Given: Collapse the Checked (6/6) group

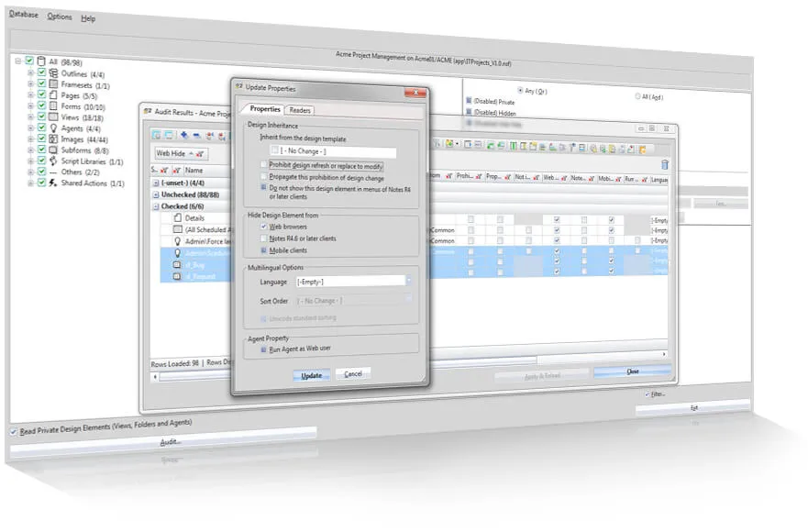Looking at the screenshot, I should [x=156, y=206].
